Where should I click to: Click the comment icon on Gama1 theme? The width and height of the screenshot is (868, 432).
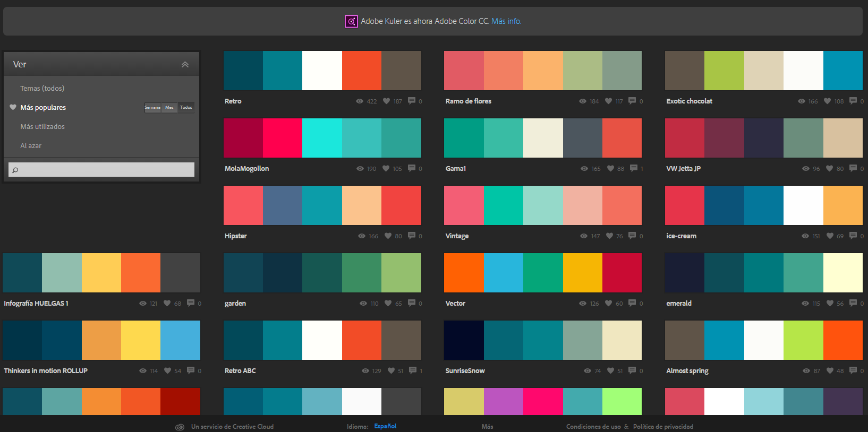pyautogui.click(x=633, y=168)
